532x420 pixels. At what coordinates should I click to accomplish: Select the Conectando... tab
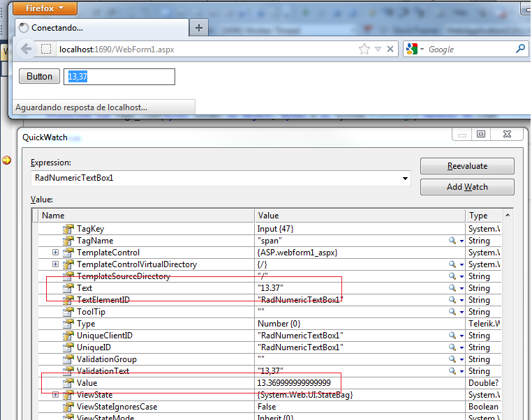102,28
